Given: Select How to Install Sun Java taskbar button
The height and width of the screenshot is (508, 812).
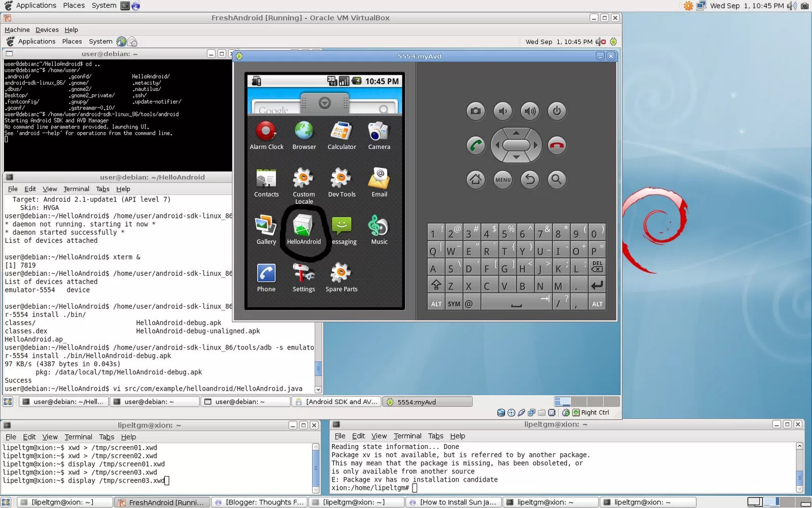Looking at the screenshot, I should coord(454,502).
